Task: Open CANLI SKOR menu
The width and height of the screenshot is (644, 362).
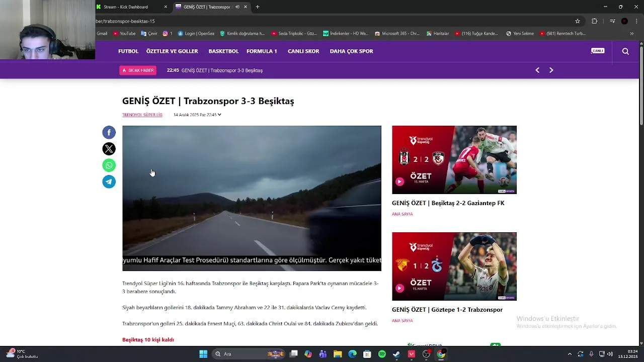Action: pyautogui.click(x=303, y=51)
